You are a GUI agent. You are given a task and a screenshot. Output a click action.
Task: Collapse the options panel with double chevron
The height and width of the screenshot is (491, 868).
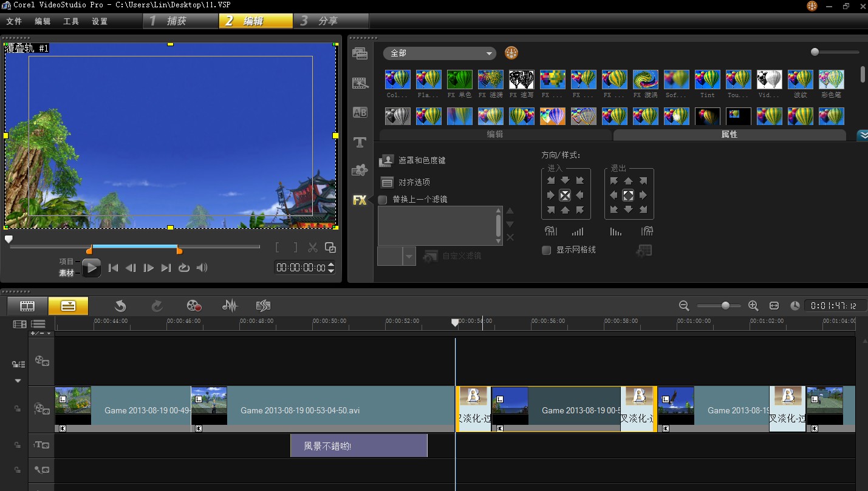tap(863, 135)
